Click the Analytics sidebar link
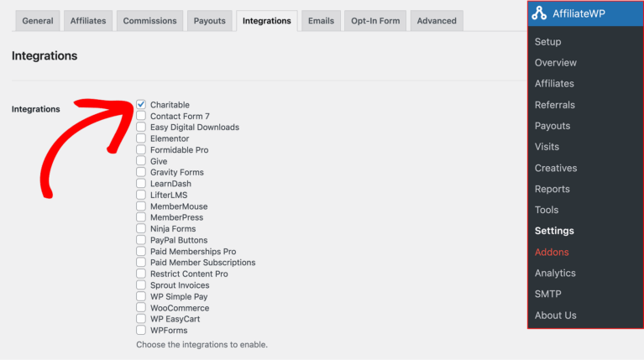Image resolution: width=644 pixels, height=360 pixels. [555, 273]
